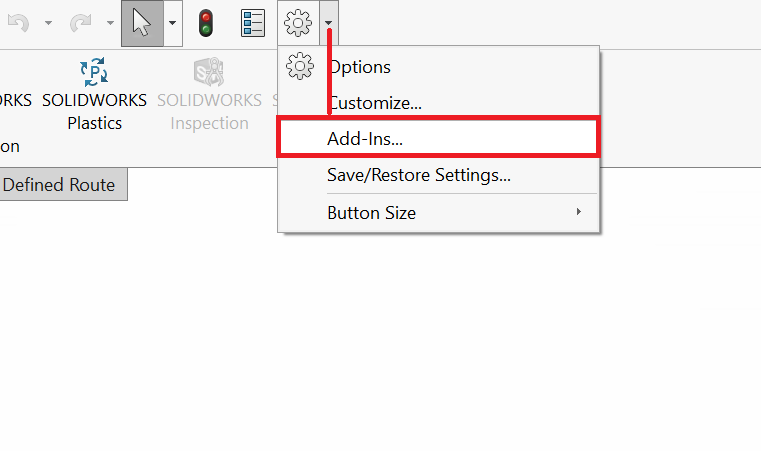761x451 pixels.
Task: Activate the Select cursor tool
Action: click(142, 23)
